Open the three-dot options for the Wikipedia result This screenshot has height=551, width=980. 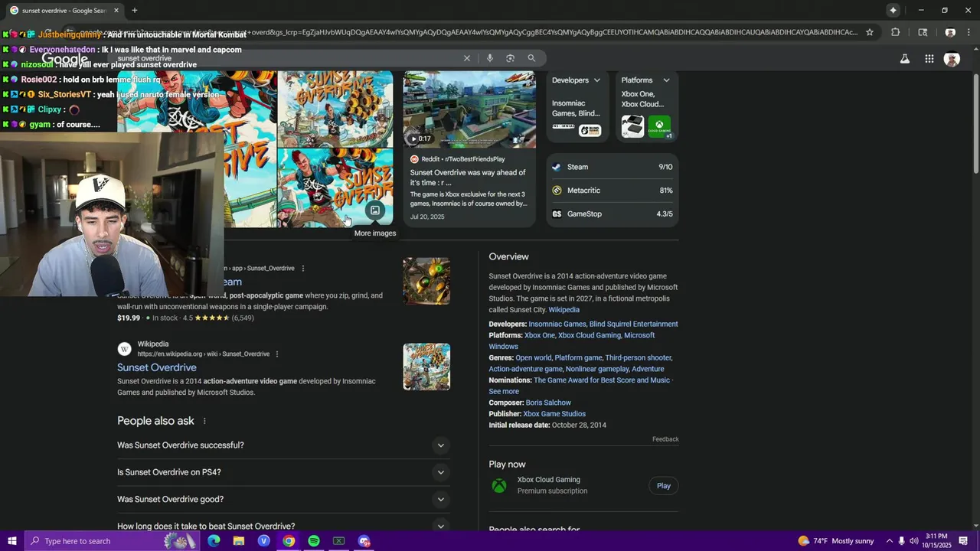click(277, 354)
